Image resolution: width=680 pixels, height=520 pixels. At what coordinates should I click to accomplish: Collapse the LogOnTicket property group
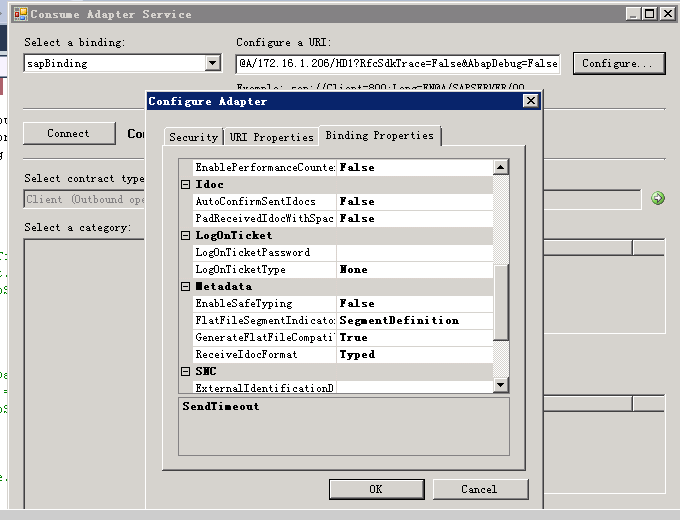186,236
